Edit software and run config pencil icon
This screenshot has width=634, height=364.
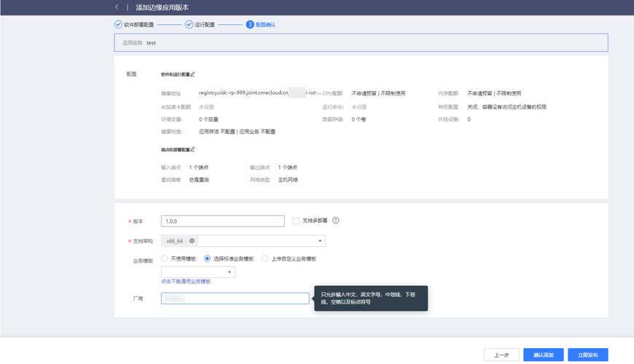(x=193, y=74)
